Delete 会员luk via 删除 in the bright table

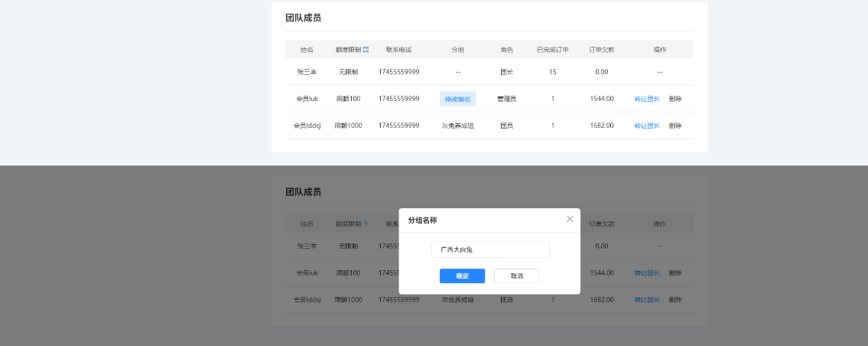tap(675, 99)
